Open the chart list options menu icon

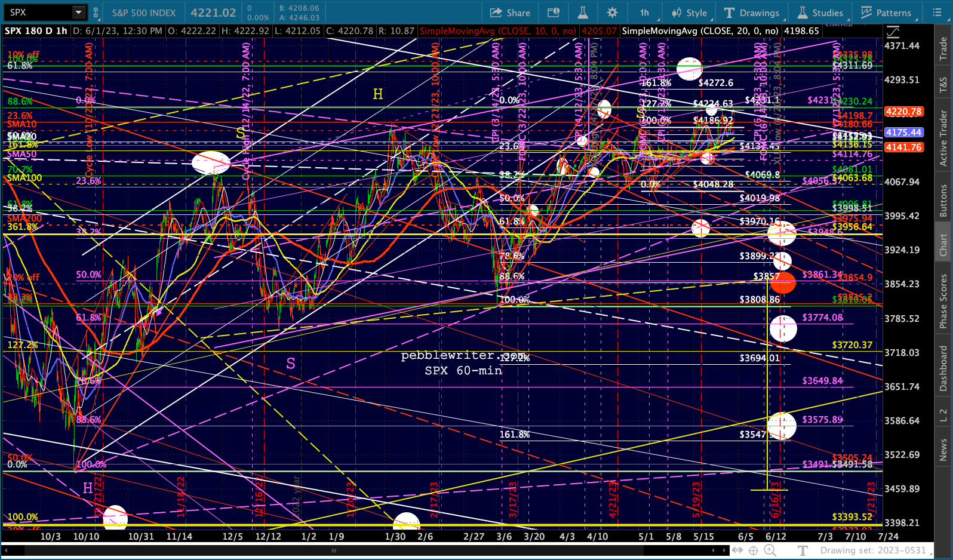936,13
